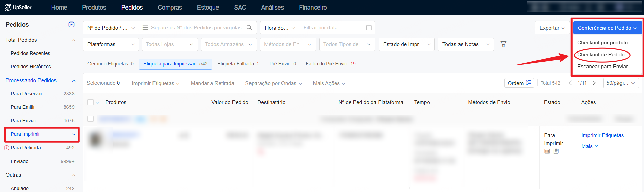Open the Todas as Notas dropdown
The width and height of the screenshot is (644, 192).
pos(466,44)
